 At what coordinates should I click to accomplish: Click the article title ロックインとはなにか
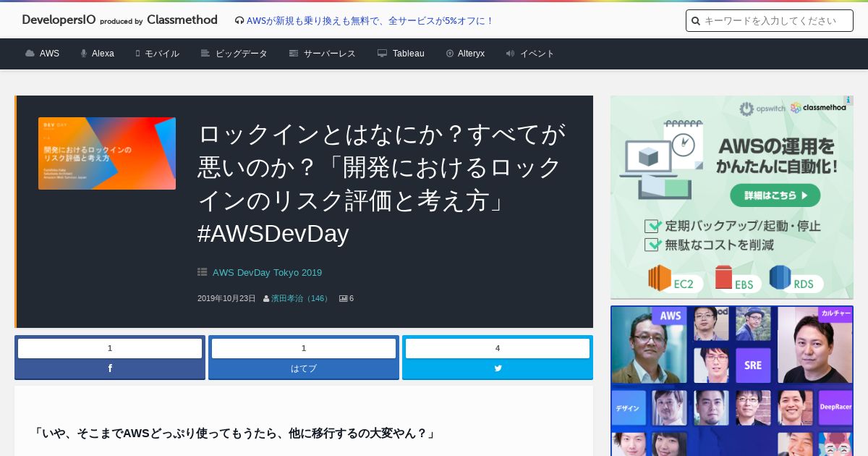point(382,184)
